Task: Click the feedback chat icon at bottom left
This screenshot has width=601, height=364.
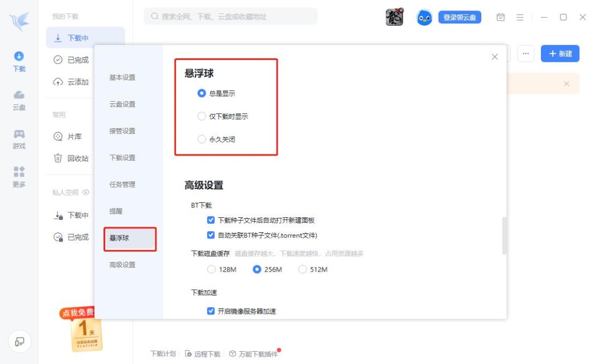Action: coord(20,342)
